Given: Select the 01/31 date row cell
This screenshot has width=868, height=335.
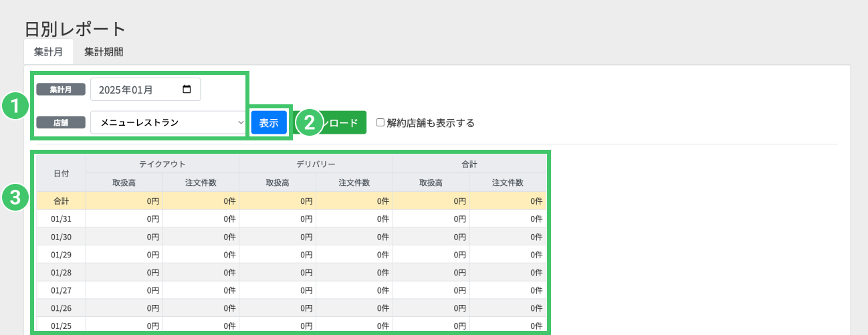Looking at the screenshot, I should [61, 218].
